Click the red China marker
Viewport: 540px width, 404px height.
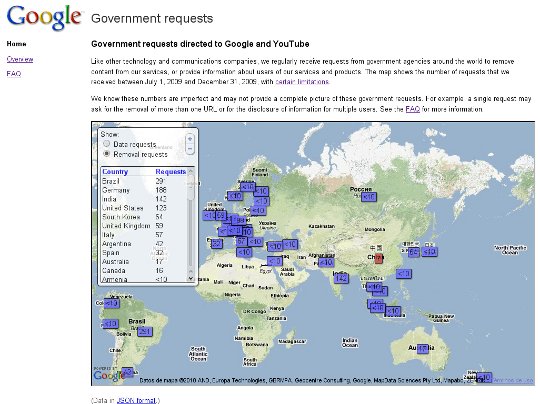tap(378, 258)
